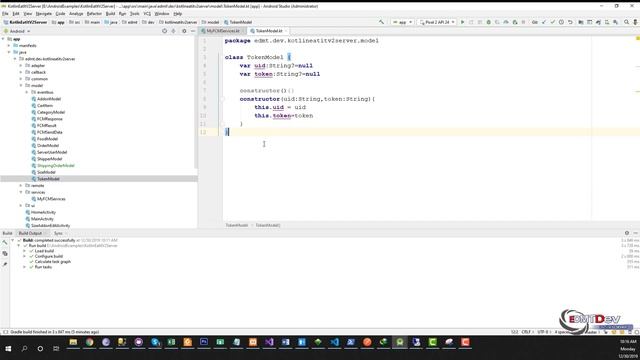Hide the project panel with minus icon

click(193, 31)
